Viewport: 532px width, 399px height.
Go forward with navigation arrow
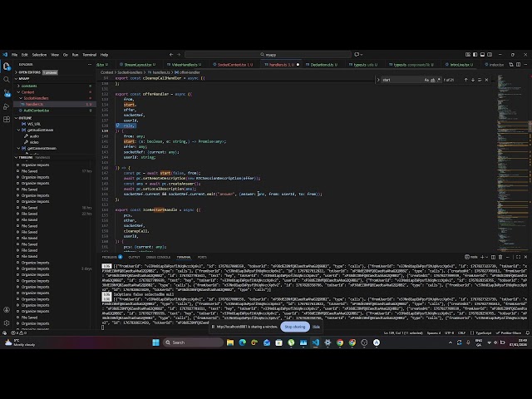click(x=179, y=54)
